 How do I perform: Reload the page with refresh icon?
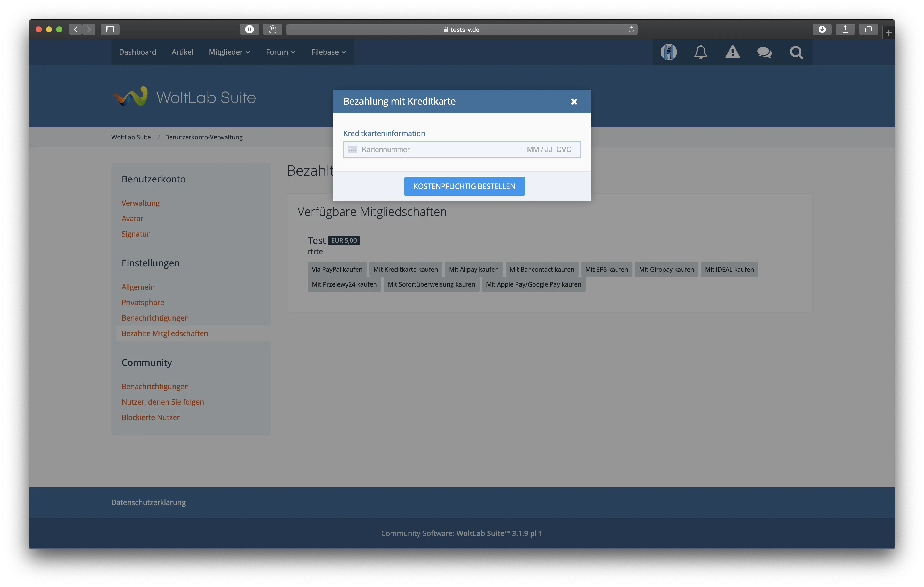tap(631, 30)
